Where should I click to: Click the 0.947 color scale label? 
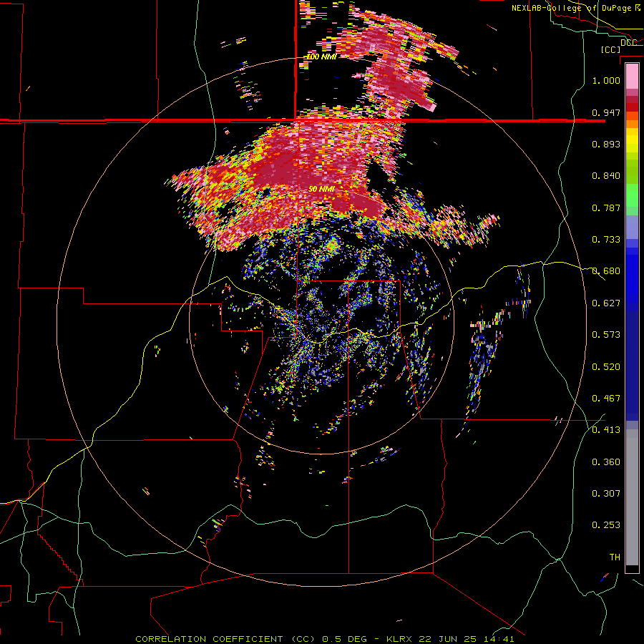click(x=606, y=112)
